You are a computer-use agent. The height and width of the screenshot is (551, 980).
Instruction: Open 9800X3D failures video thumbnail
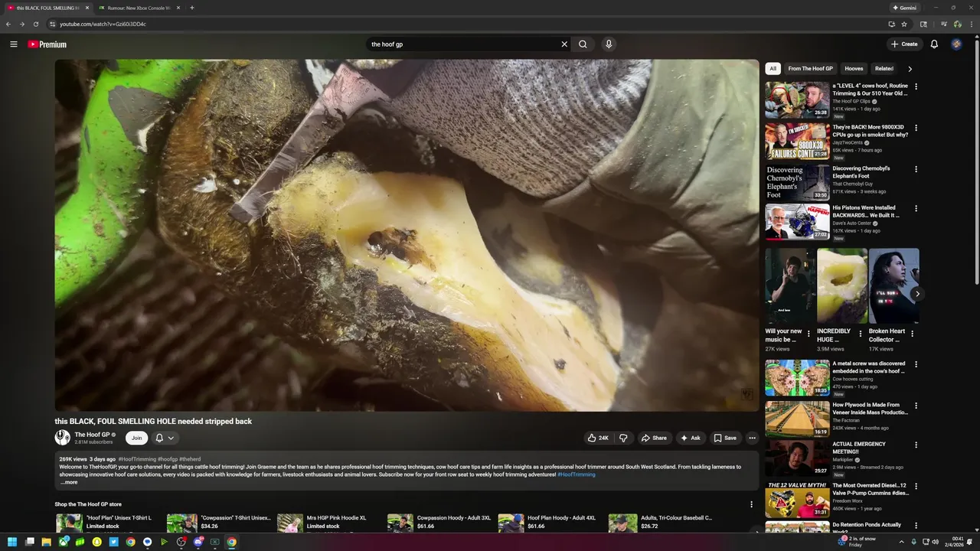pyautogui.click(x=797, y=141)
